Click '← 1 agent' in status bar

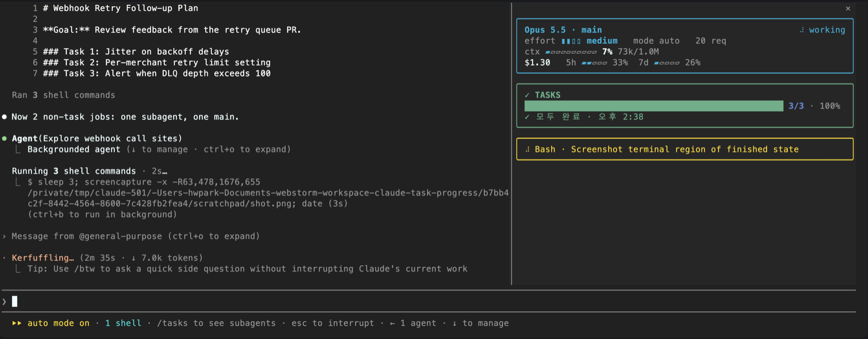(413, 323)
